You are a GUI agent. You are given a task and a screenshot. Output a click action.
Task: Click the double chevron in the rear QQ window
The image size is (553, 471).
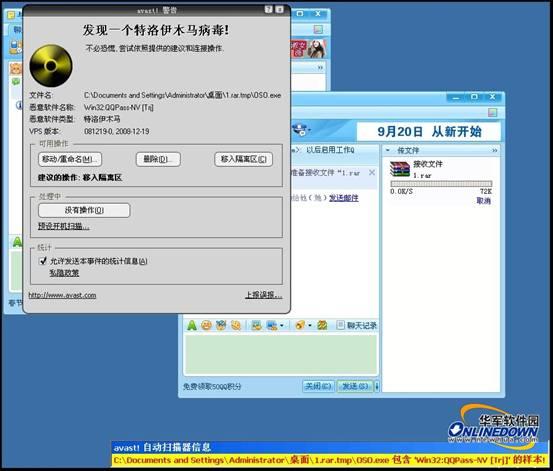[x=320, y=67]
